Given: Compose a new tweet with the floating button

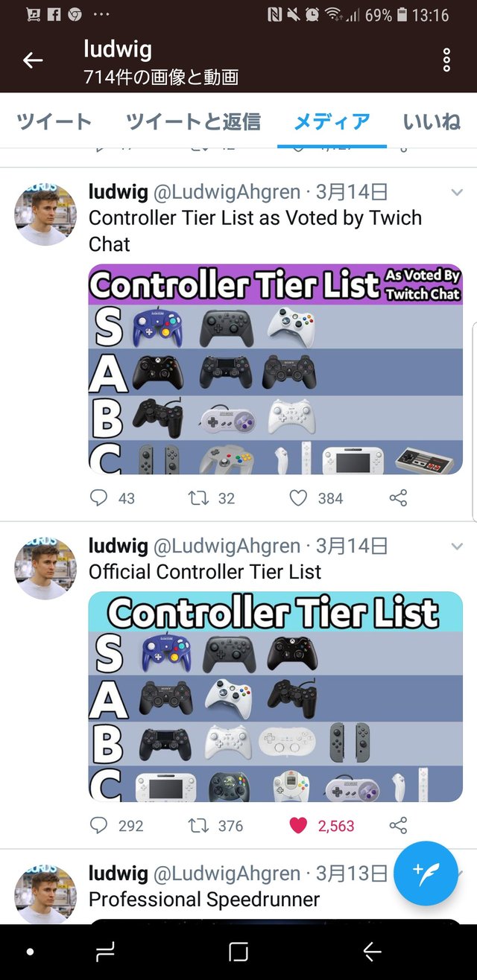Looking at the screenshot, I should click(x=426, y=873).
